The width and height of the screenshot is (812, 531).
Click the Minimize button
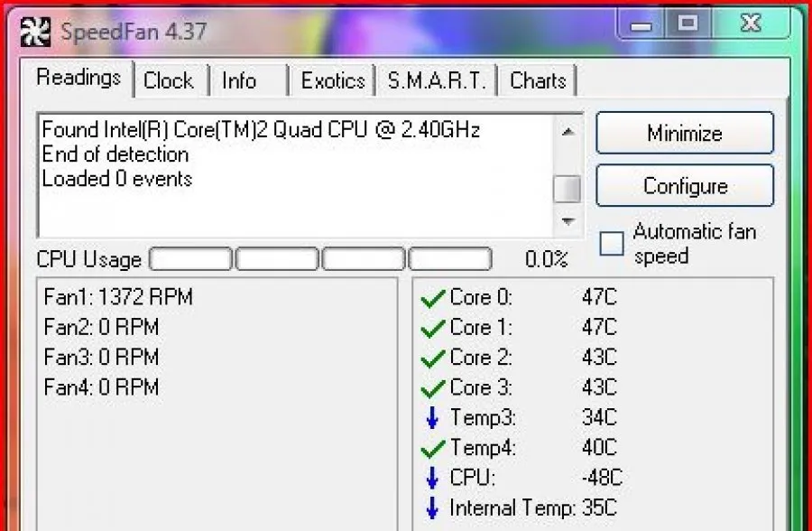(x=685, y=134)
